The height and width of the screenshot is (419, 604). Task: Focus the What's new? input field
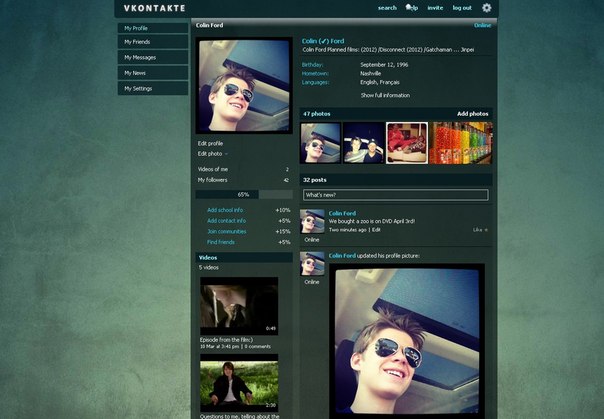(x=396, y=195)
